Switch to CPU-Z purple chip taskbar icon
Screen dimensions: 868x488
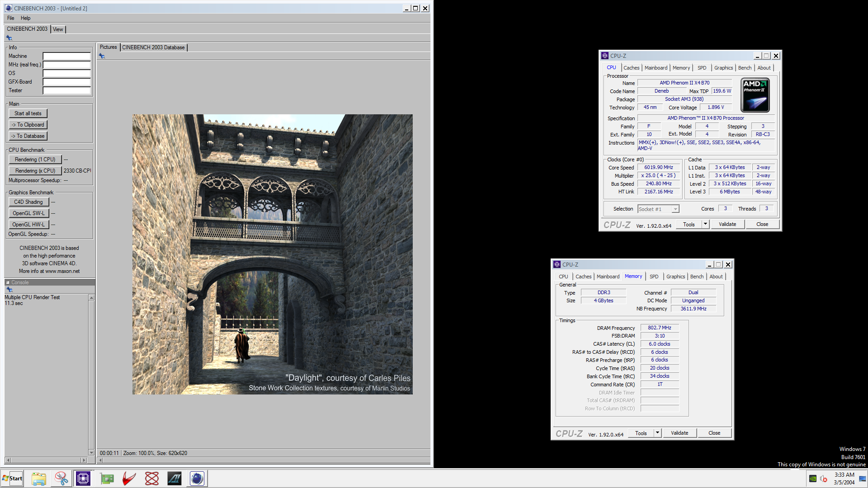(x=83, y=479)
